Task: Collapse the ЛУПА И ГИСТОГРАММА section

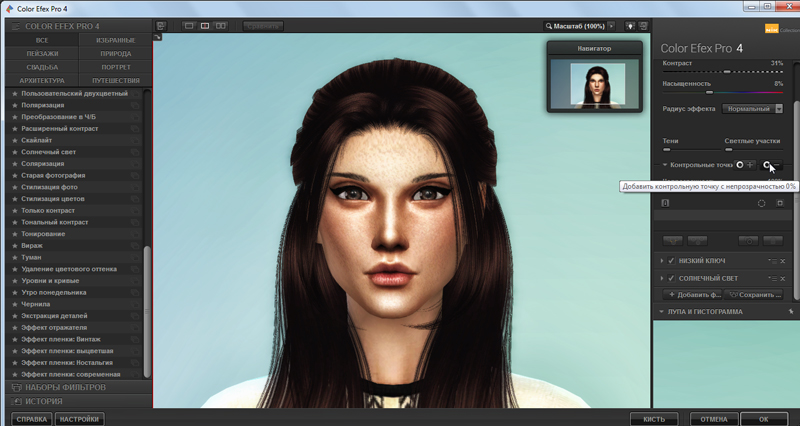Action: [x=662, y=311]
